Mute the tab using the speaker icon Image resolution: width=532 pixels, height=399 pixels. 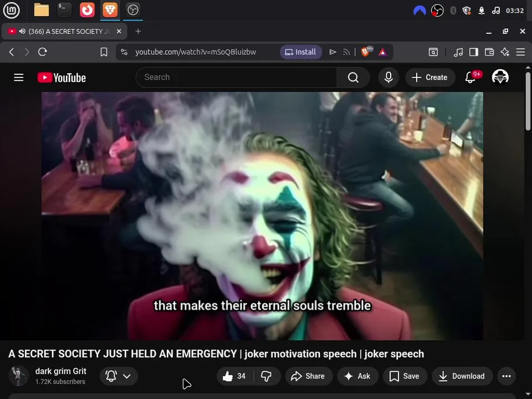[x=22, y=31]
